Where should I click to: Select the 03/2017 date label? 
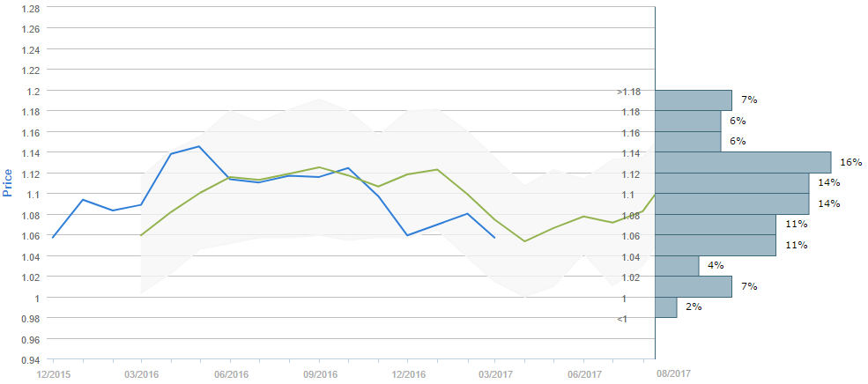[x=495, y=373]
